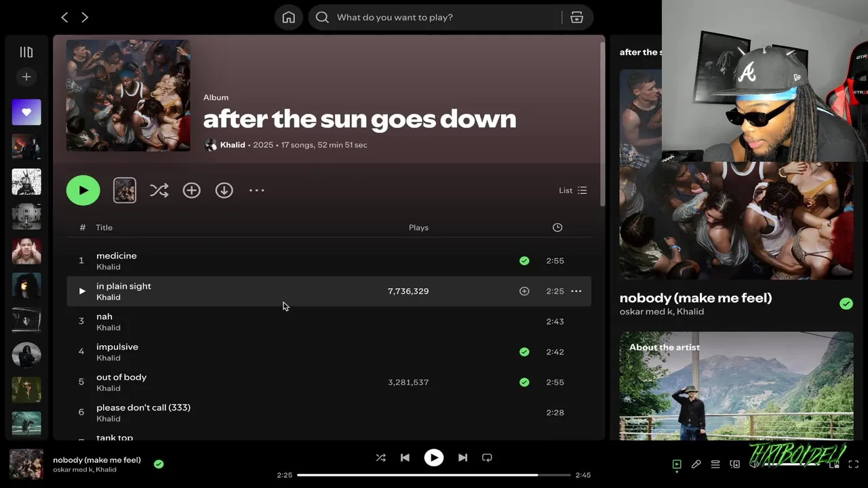
Task: Enable shuffle for the album
Action: click(x=159, y=190)
